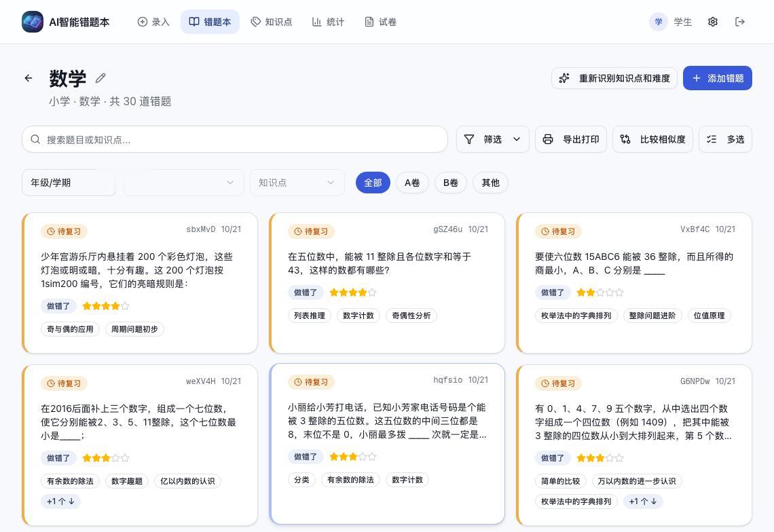This screenshot has height=532, width=774.
Task: Click 做错了 tag on card sbxMvD
Action: (x=58, y=306)
